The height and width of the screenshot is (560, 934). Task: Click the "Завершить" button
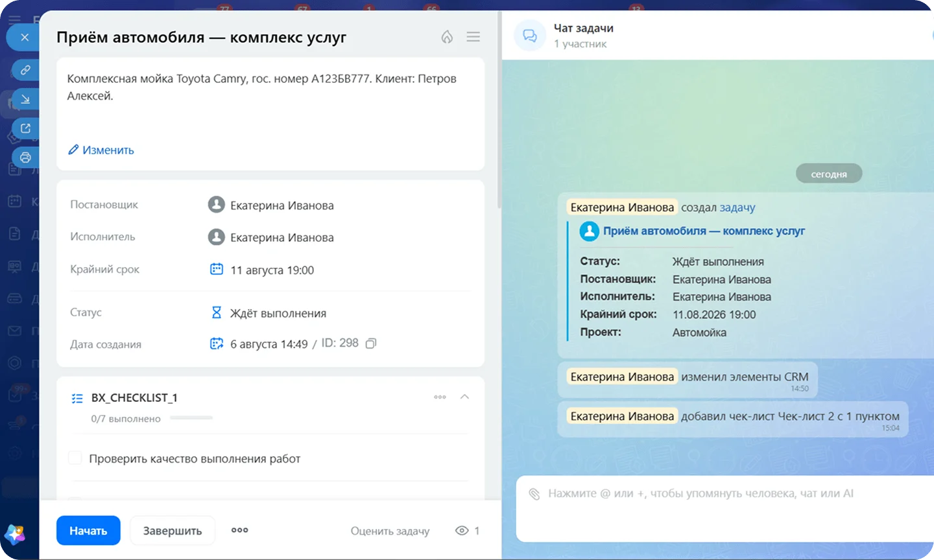point(173,530)
